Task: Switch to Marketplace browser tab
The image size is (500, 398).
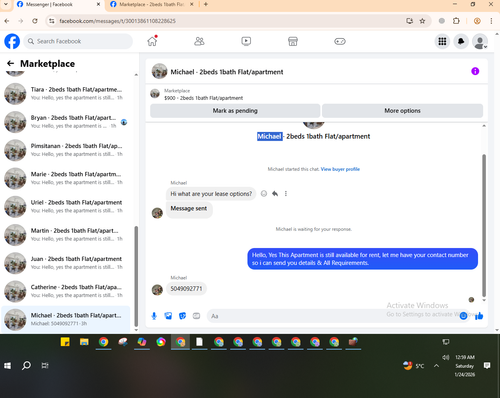Action: [x=152, y=5]
